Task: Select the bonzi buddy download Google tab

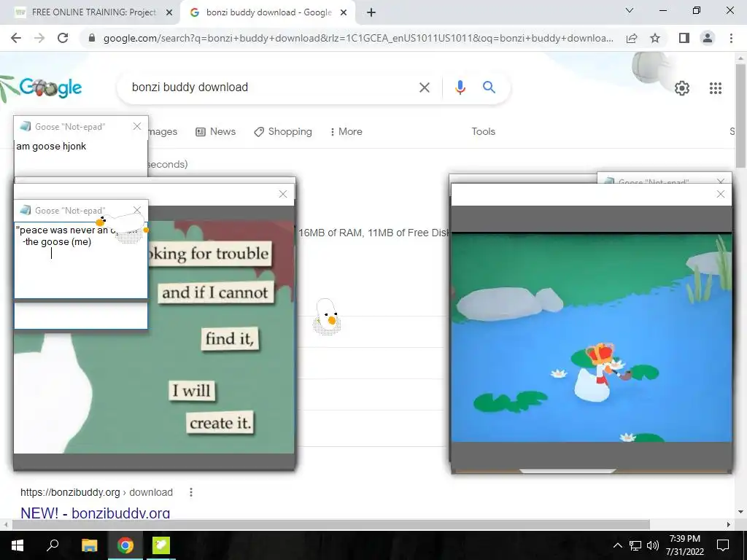Action: click(267, 12)
